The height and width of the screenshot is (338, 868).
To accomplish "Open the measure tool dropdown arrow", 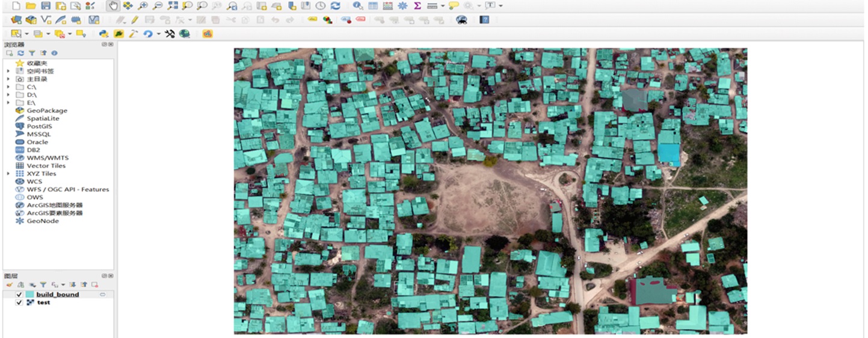I will (x=443, y=6).
